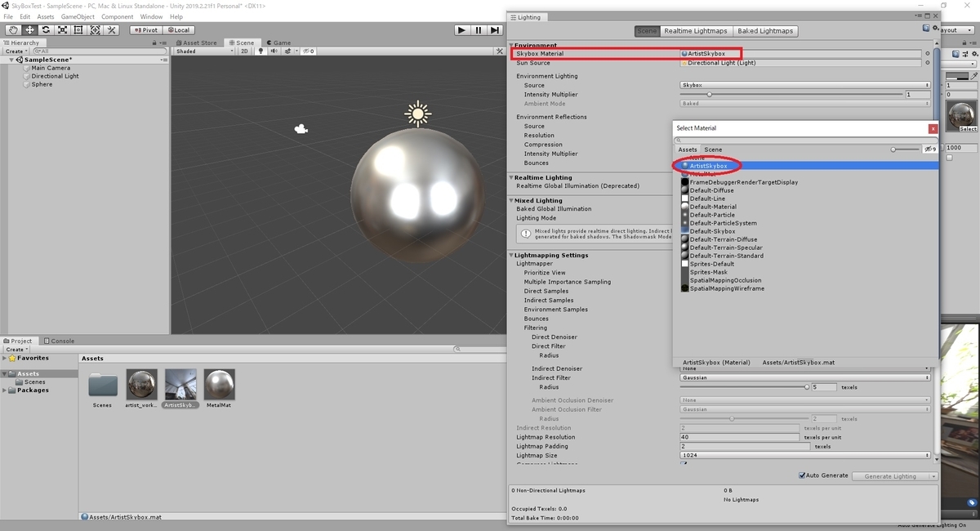Toggle Local/Global handle rotation
Screen dimensions: 980x531
click(x=177, y=30)
